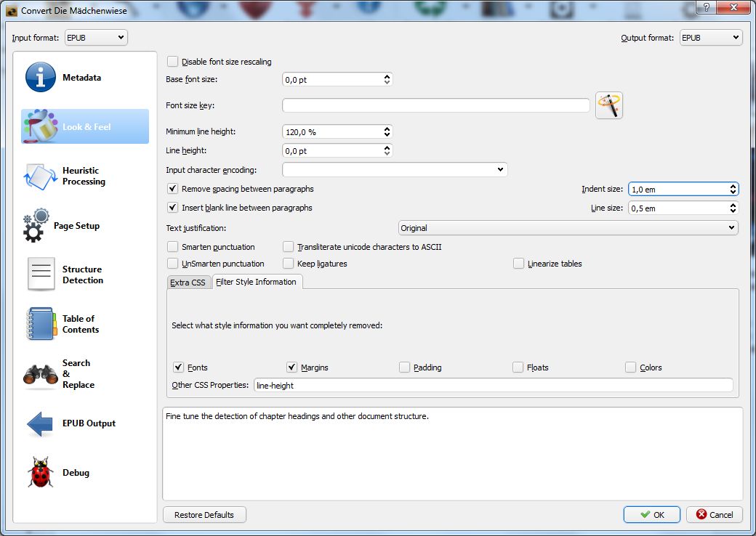Check Keep ligatures option

pyautogui.click(x=289, y=264)
